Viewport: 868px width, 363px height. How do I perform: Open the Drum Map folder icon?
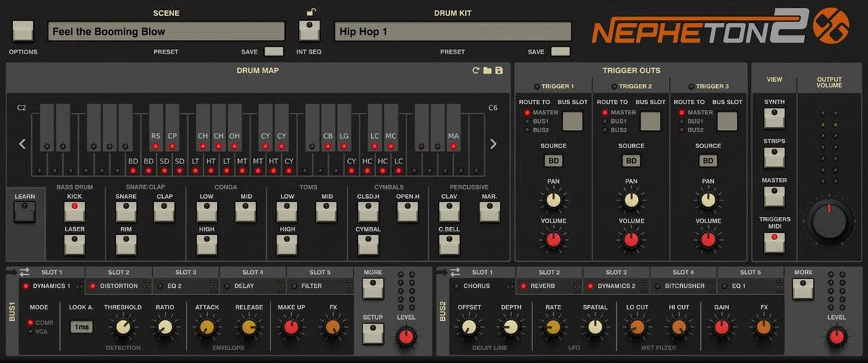coord(488,71)
